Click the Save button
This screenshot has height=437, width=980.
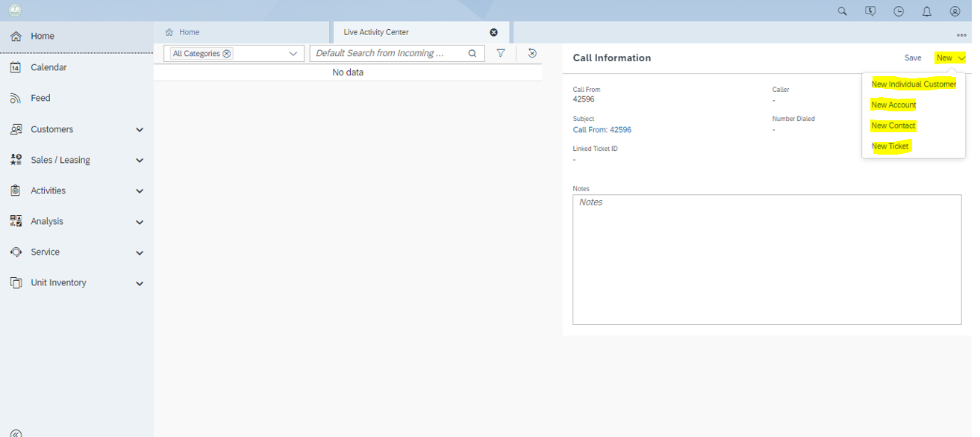click(x=912, y=58)
